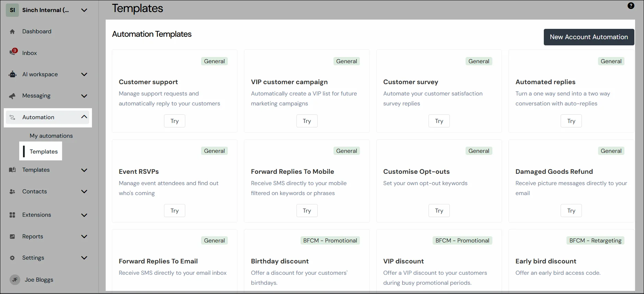644x294 pixels.
Task: Try the Customise Opt-outs template
Action: [439, 211]
